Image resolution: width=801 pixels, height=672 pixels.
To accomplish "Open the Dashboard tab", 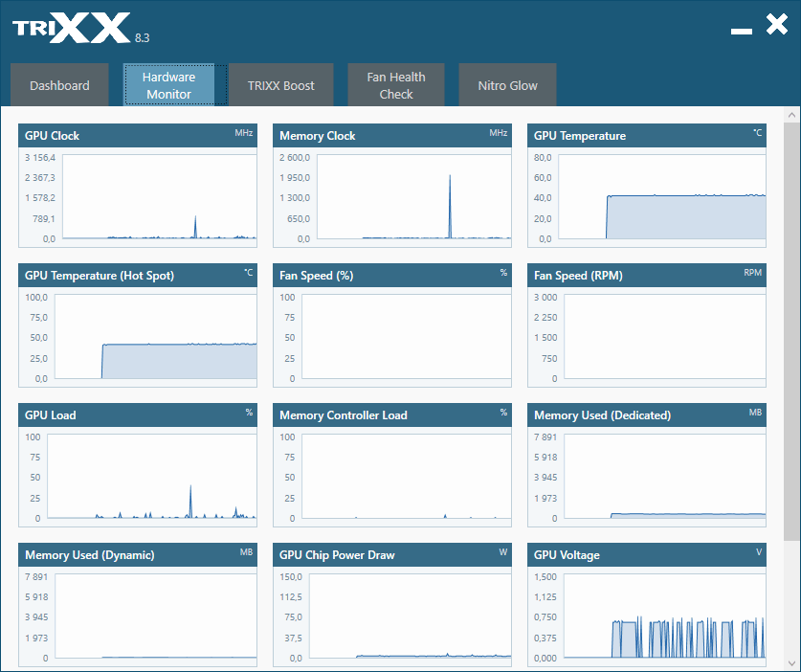I will point(59,85).
